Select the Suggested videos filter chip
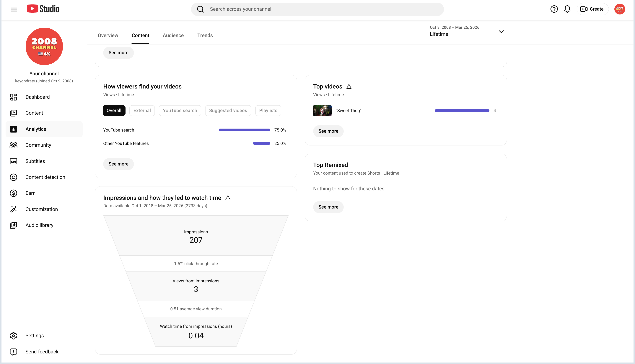 [228, 111]
